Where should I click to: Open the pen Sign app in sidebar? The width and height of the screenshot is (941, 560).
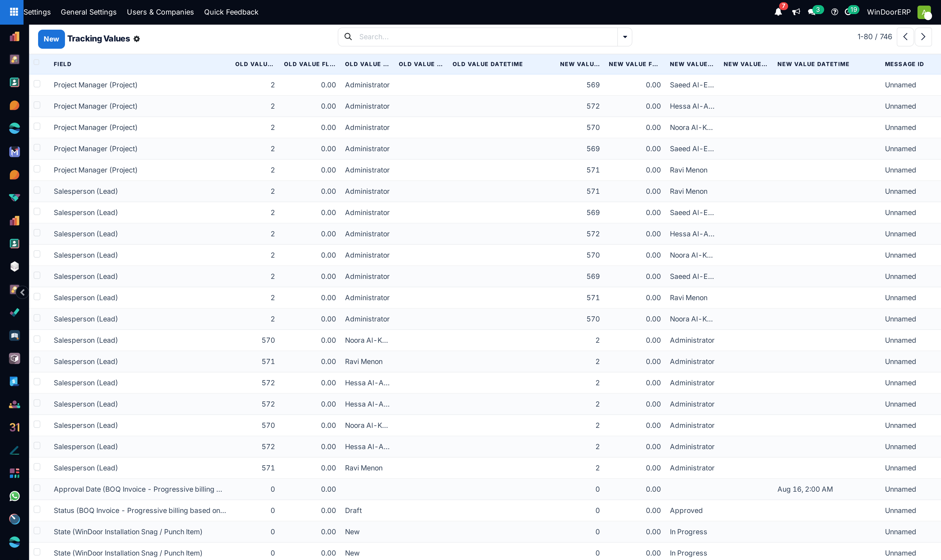click(x=14, y=450)
